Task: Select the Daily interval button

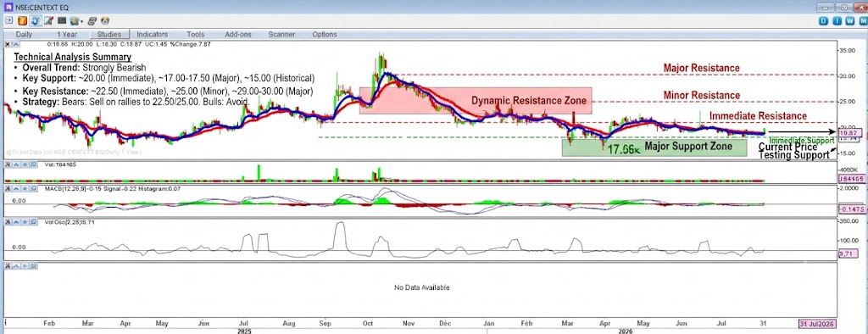Action: (x=24, y=35)
